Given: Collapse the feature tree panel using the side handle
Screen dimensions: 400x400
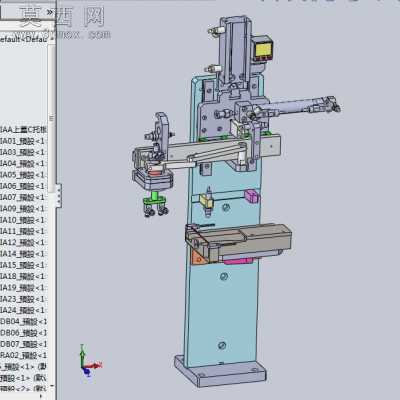Looking at the screenshot, I should (59, 195).
